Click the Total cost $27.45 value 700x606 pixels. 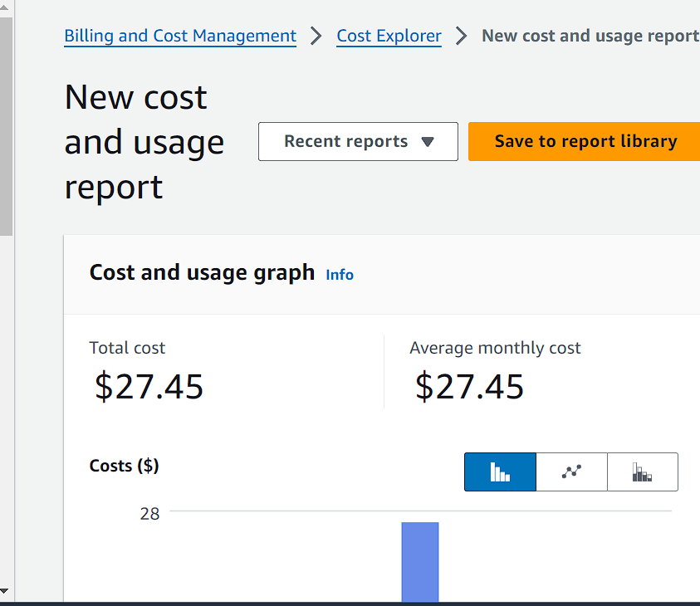click(149, 387)
